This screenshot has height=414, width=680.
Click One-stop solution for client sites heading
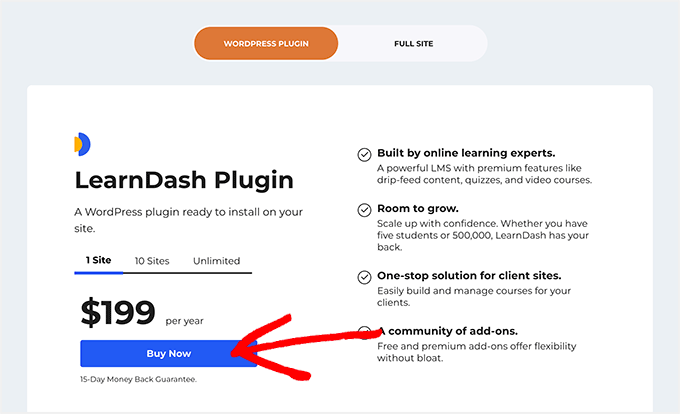[469, 276]
